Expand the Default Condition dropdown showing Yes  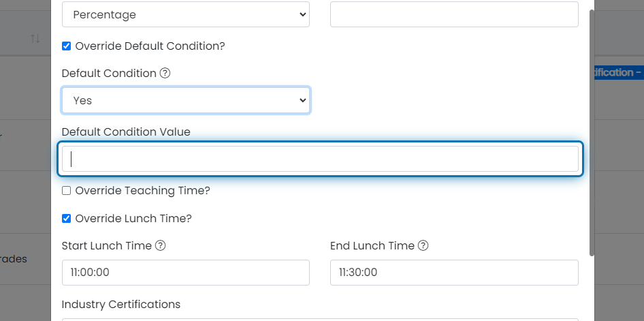point(185,100)
